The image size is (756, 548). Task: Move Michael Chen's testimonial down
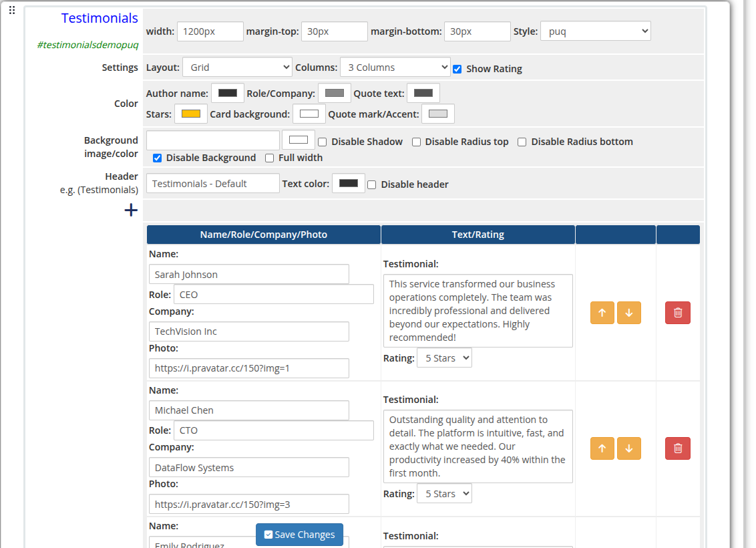[x=628, y=448]
